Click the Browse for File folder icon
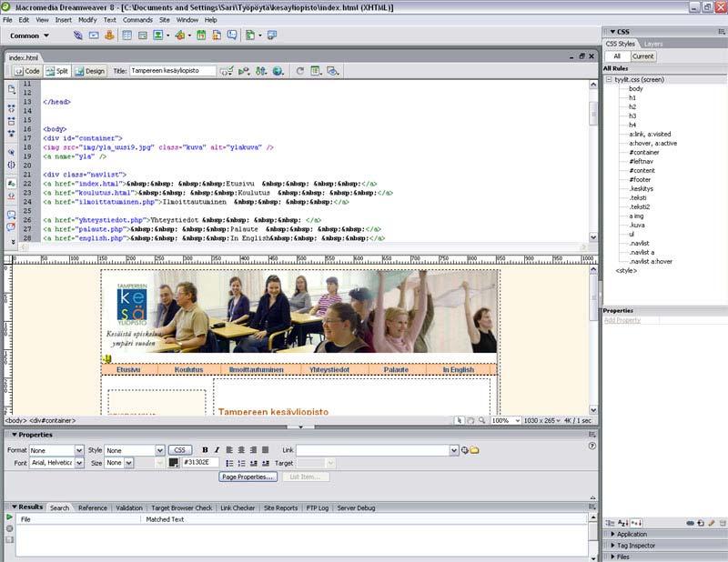This screenshot has width=728, height=562. [474, 450]
